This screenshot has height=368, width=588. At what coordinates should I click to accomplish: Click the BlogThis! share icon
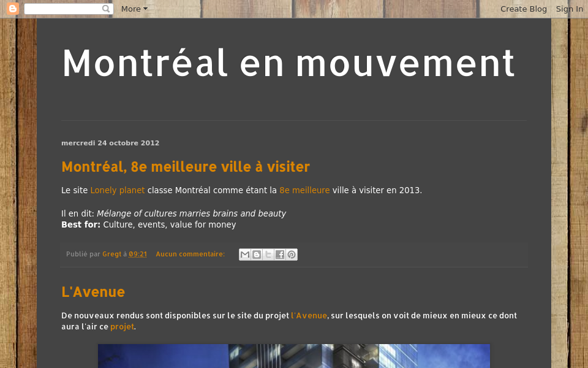pyautogui.click(x=256, y=254)
